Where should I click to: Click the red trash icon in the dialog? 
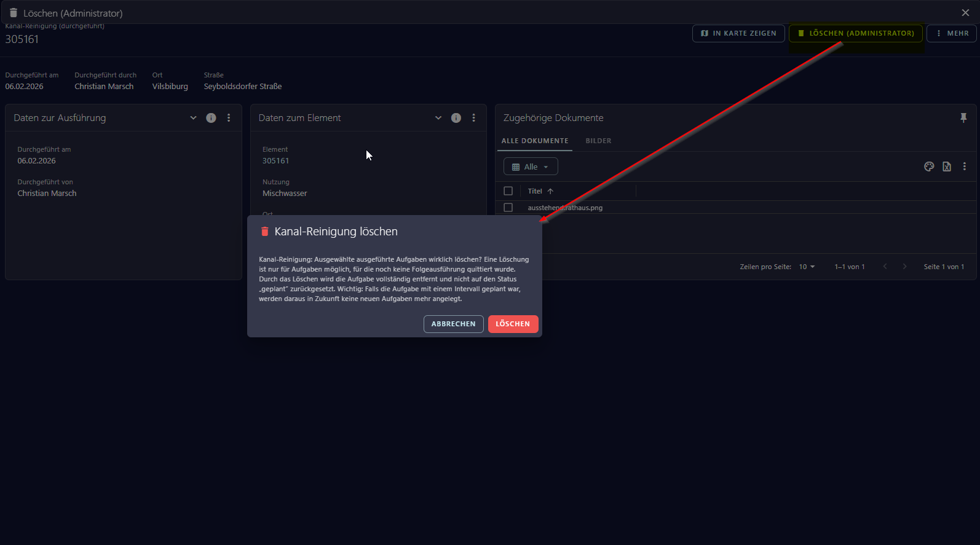pos(265,232)
